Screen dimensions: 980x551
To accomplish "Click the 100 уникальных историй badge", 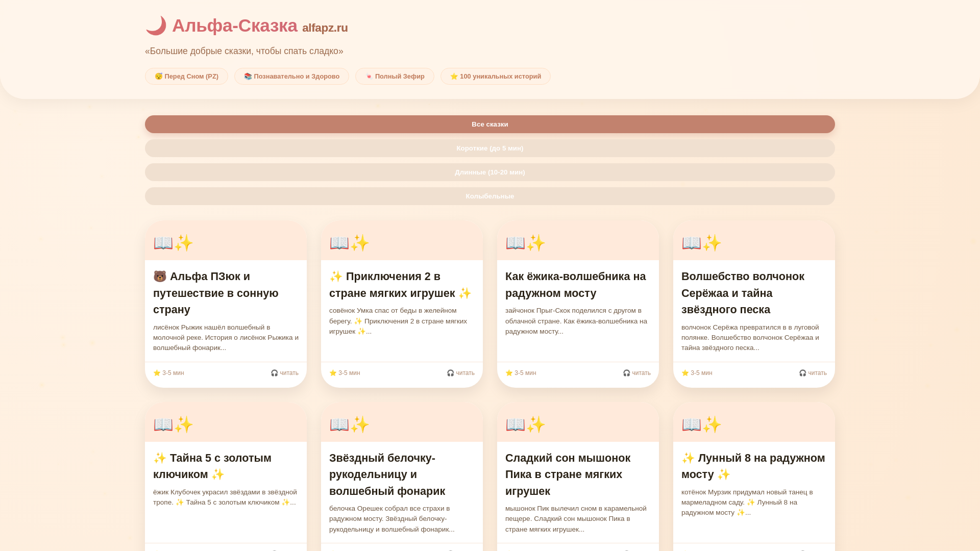I will (x=495, y=77).
